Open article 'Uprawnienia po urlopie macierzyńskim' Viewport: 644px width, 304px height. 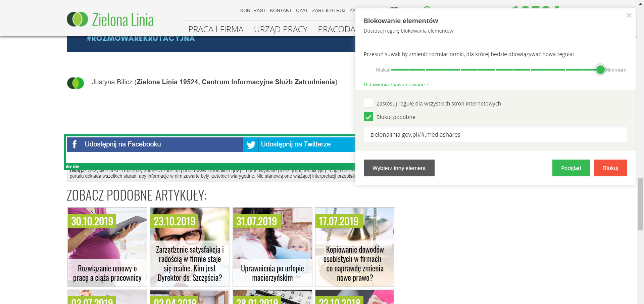(272, 247)
